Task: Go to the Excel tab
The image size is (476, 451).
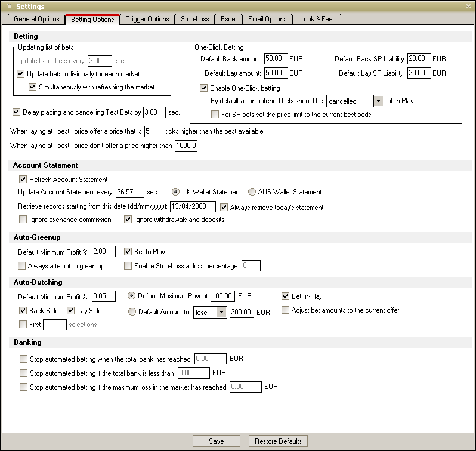Action: point(228,19)
